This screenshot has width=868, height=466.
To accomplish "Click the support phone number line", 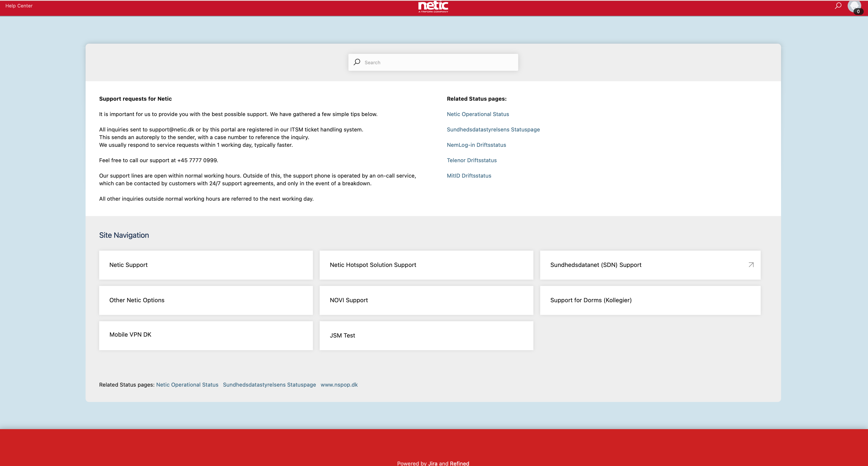I will click(x=158, y=160).
